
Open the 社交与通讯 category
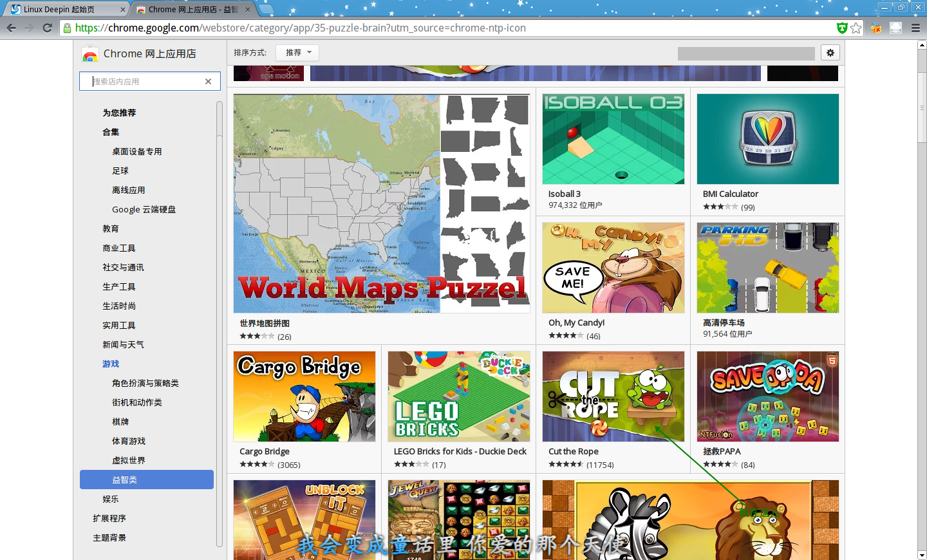pos(123,267)
